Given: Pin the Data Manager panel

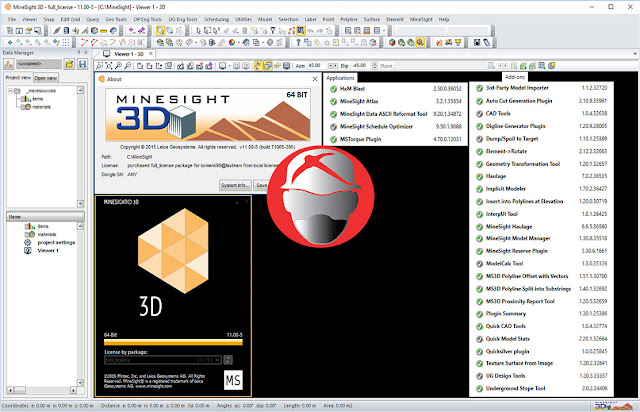Looking at the screenshot, I should [79, 53].
